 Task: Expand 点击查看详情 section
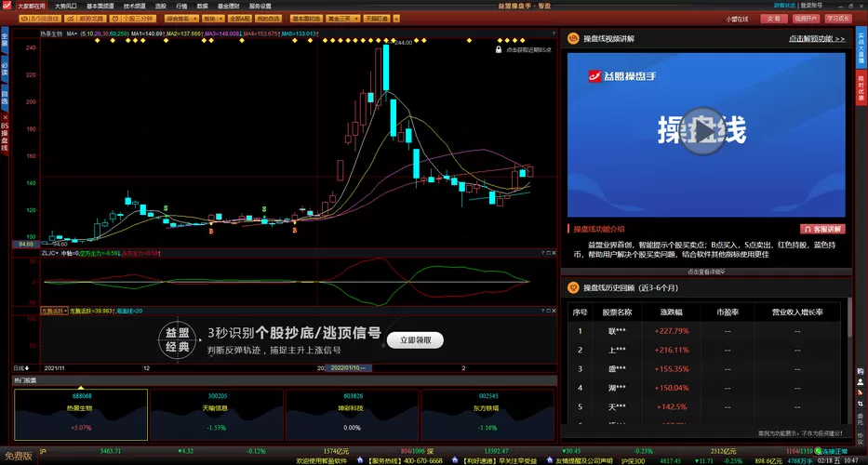(x=706, y=272)
